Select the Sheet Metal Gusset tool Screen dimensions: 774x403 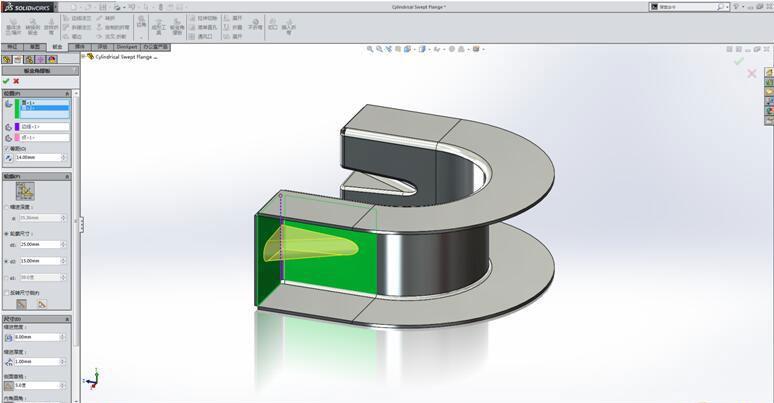click(177, 27)
